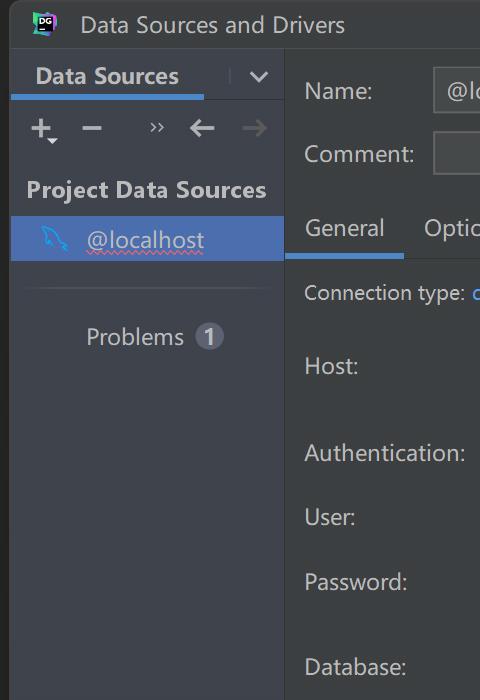Show more toolbar actions double chevron
Image resolution: width=480 pixels, height=700 pixels.
(x=157, y=128)
